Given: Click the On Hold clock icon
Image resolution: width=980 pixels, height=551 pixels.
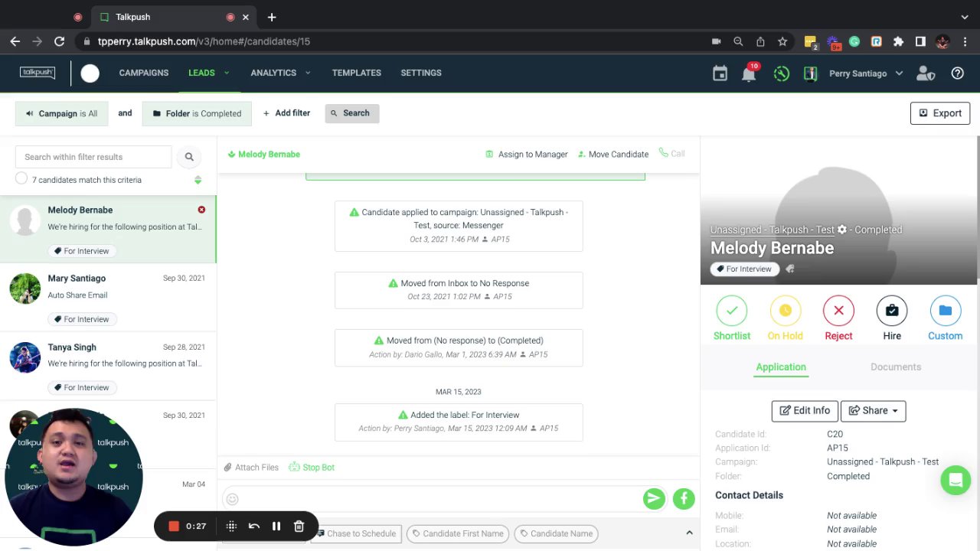Looking at the screenshot, I should [785, 311].
